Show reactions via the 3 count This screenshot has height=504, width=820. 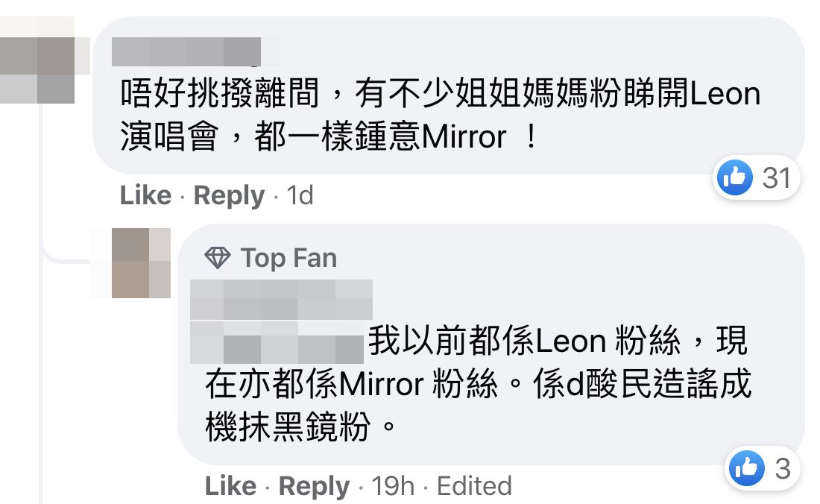click(782, 468)
